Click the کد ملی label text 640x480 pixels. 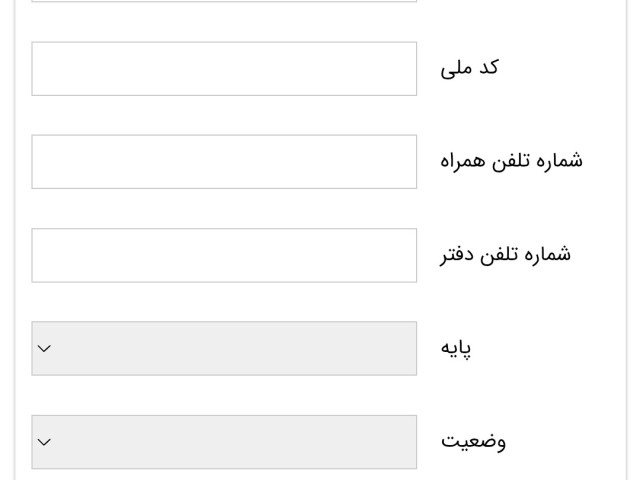point(469,68)
